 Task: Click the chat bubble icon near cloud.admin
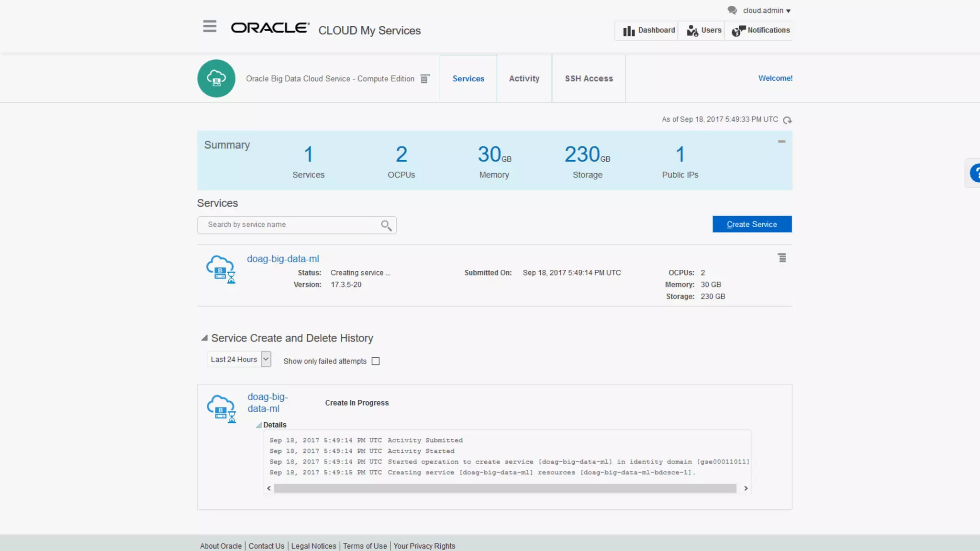(x=732, y=10)
